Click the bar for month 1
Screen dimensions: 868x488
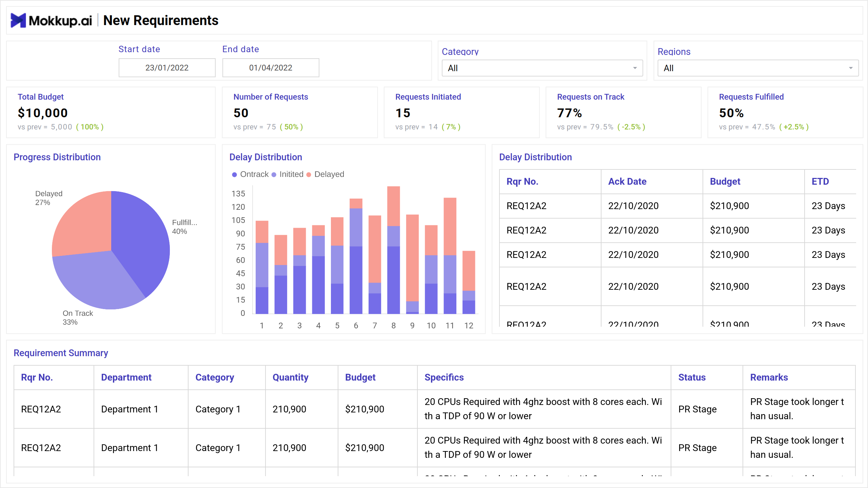click(262, 267)
